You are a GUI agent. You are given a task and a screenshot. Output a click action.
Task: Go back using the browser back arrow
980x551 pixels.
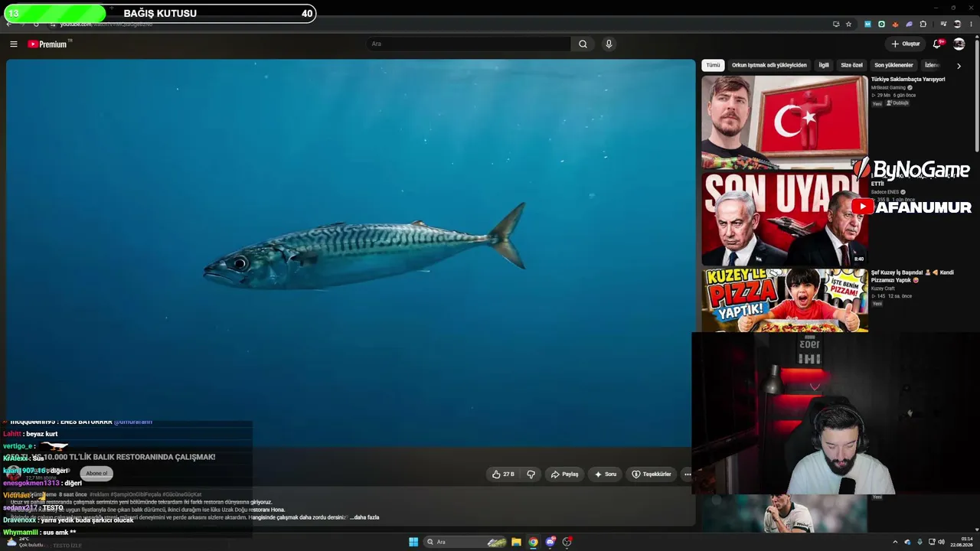[x=8, y=24]
